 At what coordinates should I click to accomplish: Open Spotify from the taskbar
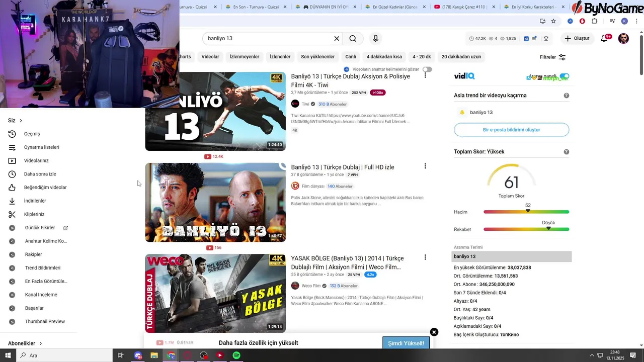point(236,355)
